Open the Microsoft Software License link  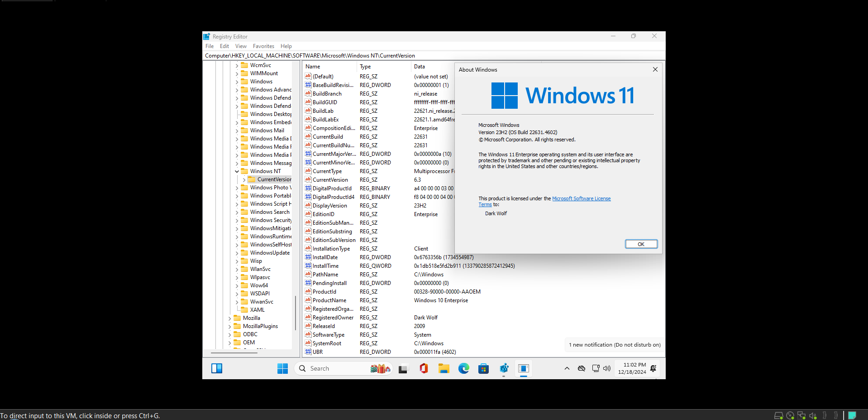point(581,198)
